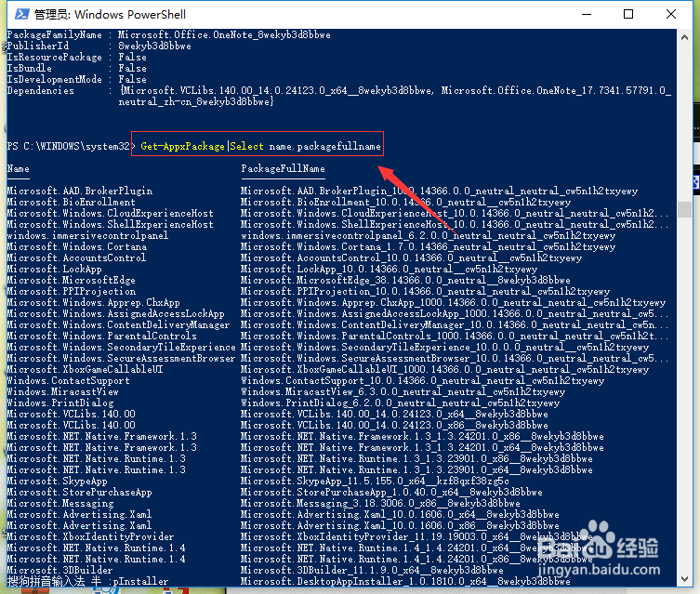Click the DesktopAppInstaller_1.0.1810.0 full package name

(x=406, y=582)
